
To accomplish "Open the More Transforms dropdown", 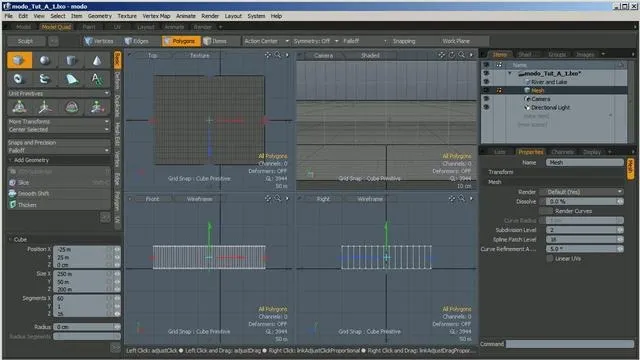I will pos(59,122).
